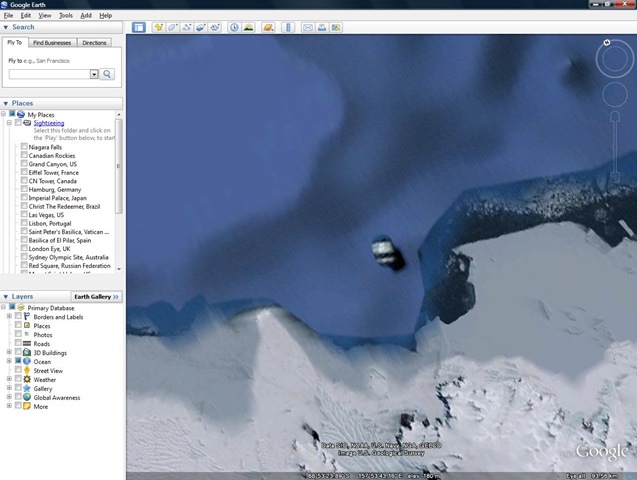Enable the Borders and Labels layer
The width and height of the screenshot is (637, 480).
pos(18,316)
